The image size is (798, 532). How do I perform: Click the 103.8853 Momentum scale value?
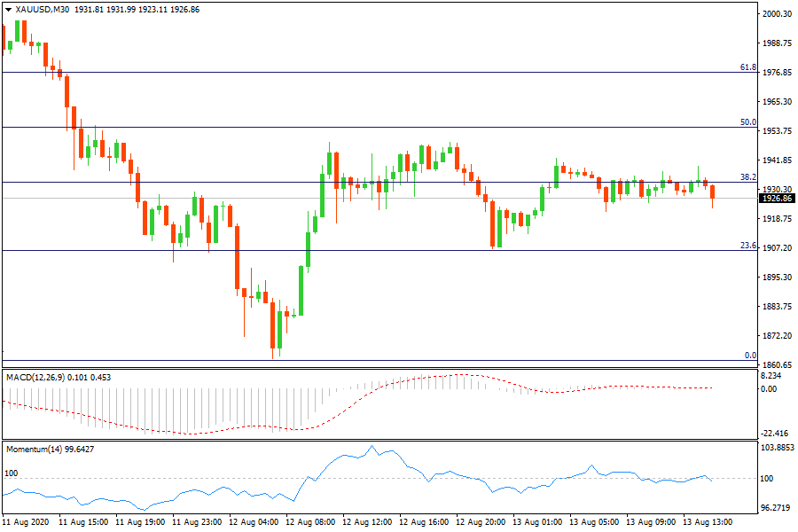point(778,449)
